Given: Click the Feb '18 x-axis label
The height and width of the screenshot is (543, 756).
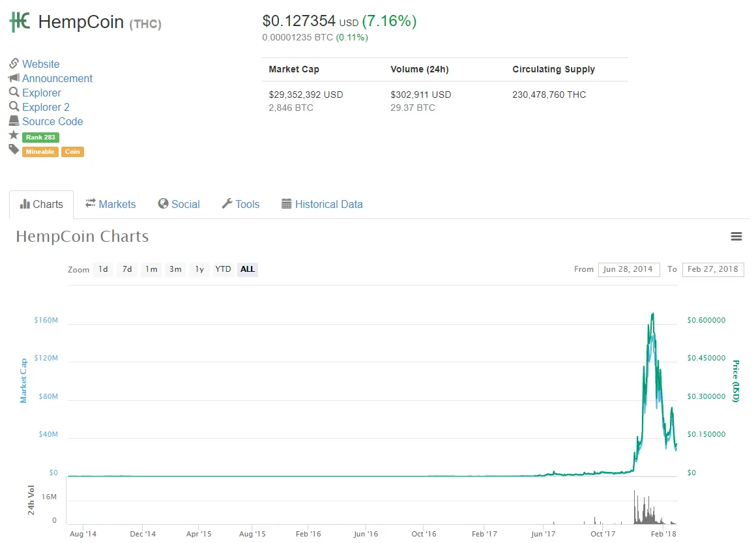Looking at the screenshot, I should coord(663,534).
